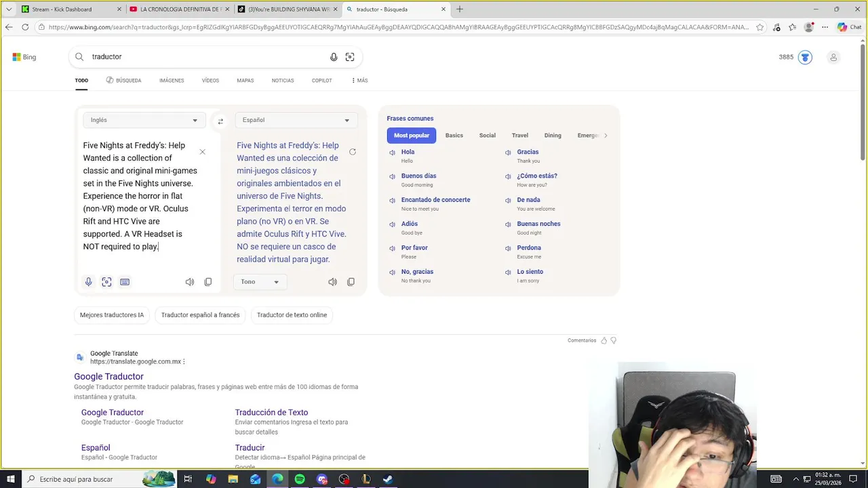Click the retranslate refresh icon beside Spanish output
The width and height of the screenshot is (868, 488).
point(353,152)
